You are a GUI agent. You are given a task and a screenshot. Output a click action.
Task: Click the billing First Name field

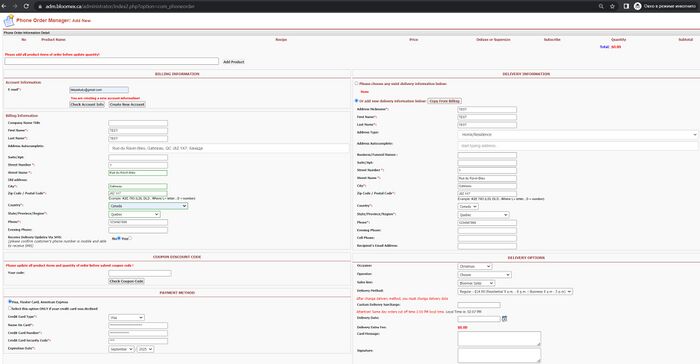click(138, 130)
